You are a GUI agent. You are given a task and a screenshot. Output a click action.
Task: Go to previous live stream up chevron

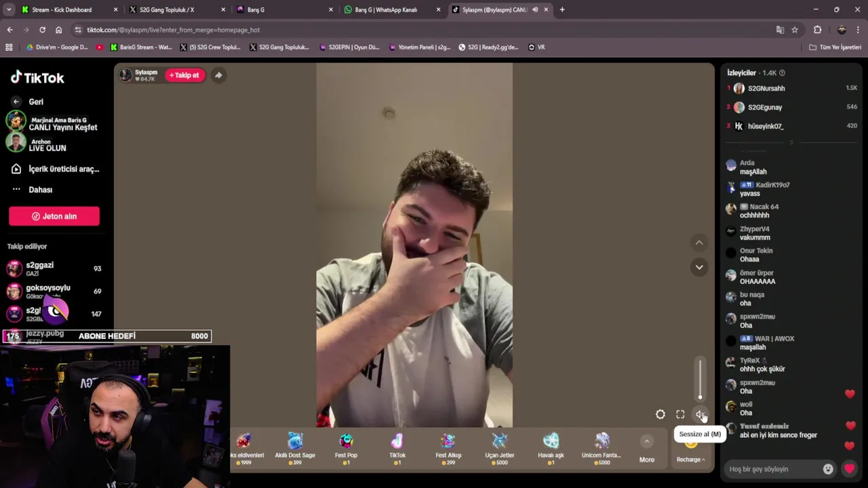699,243
